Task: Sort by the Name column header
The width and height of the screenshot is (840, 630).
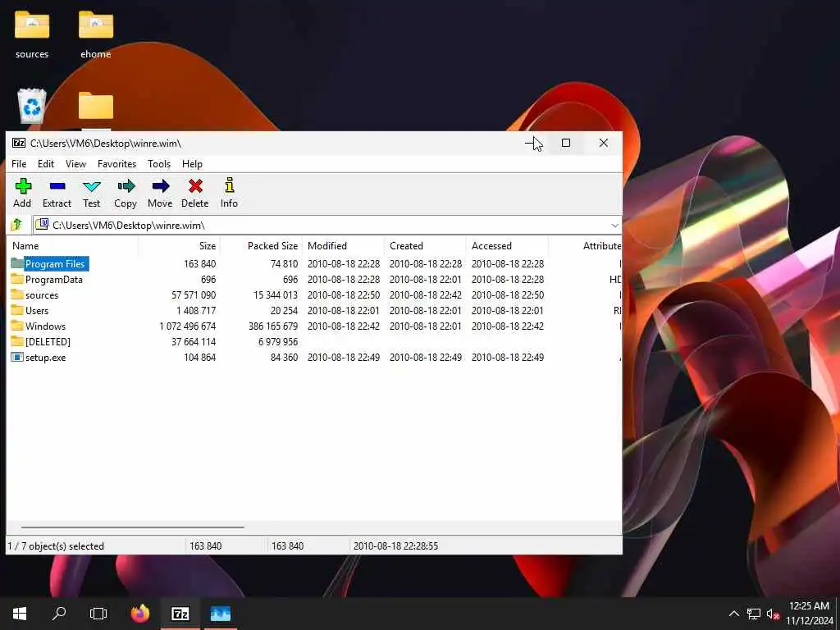Action: [72, 246]
